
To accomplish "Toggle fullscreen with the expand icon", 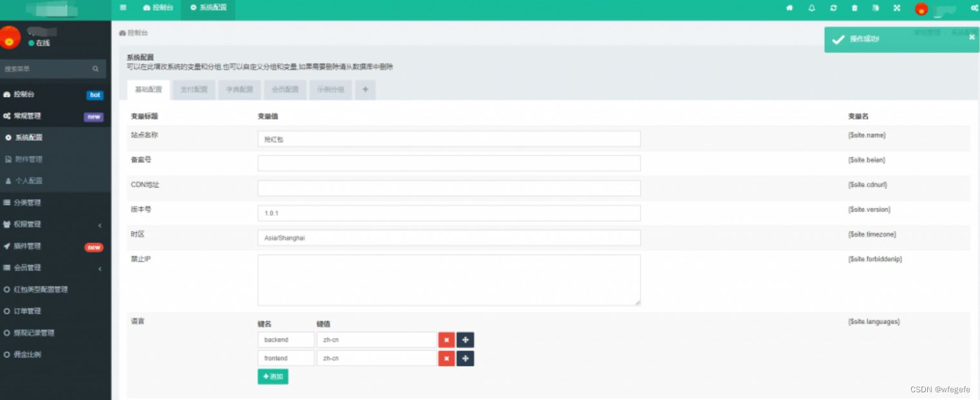I will coord(896,8).
